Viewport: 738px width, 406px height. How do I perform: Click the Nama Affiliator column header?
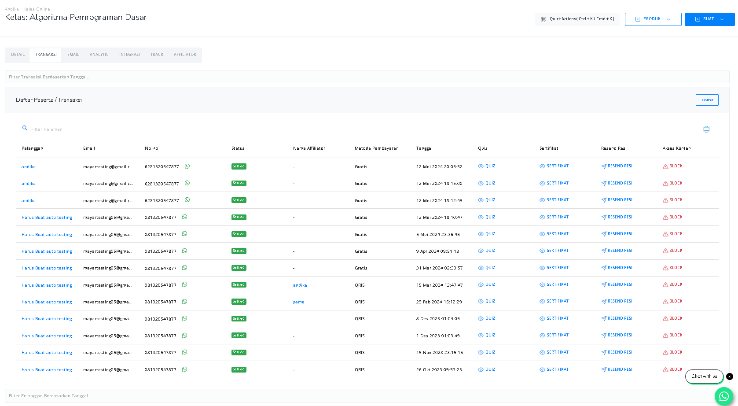(x=309, y=148)
